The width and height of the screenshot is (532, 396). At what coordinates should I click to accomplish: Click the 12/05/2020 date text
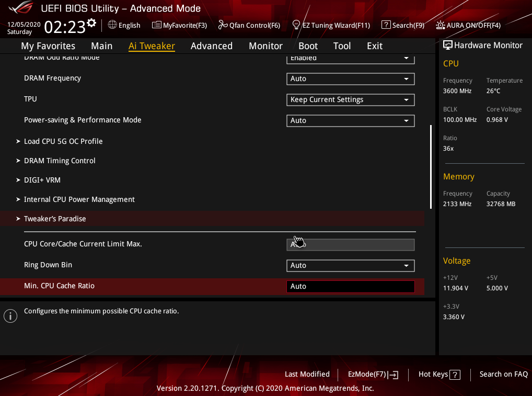point(24,25)
